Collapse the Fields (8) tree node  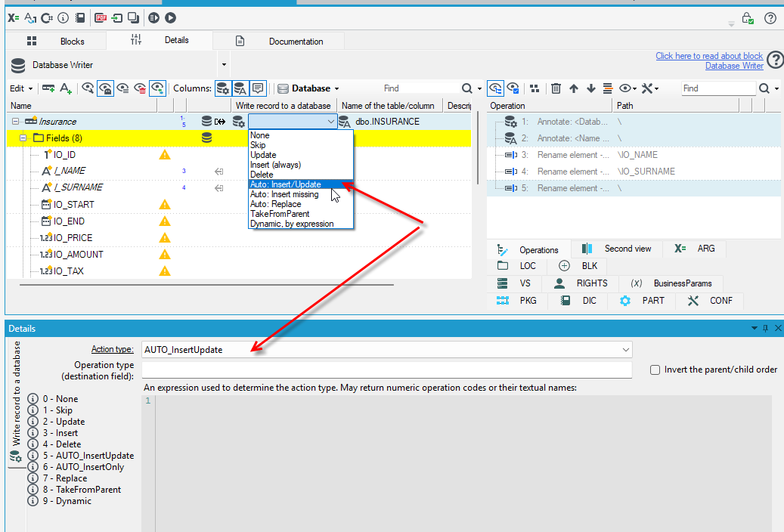[x=23, y=138]
